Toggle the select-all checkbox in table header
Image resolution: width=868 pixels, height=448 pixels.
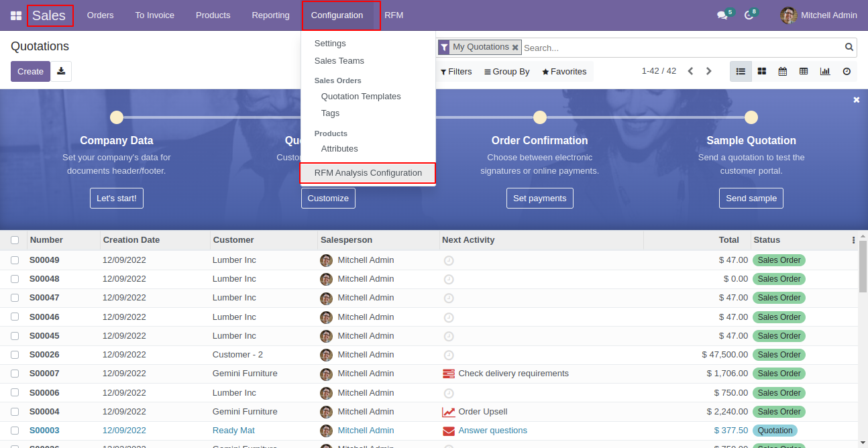15,240
